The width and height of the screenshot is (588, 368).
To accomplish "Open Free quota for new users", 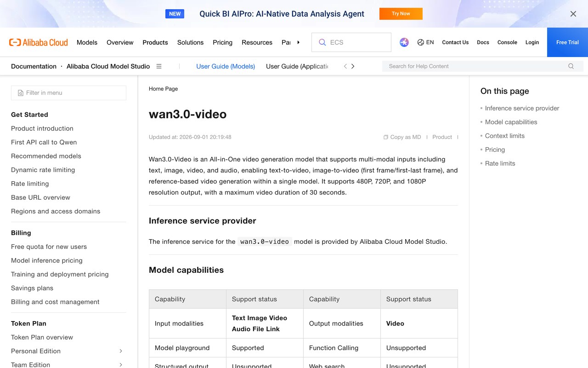I will pyautogui.click(x=49, y=247).
